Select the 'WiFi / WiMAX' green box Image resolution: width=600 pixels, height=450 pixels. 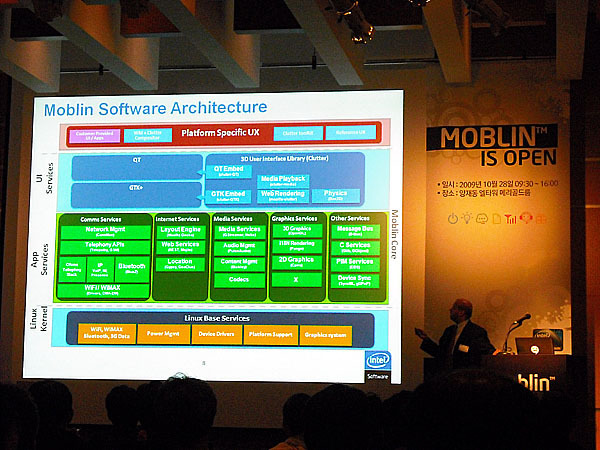(x=103, y=290)
